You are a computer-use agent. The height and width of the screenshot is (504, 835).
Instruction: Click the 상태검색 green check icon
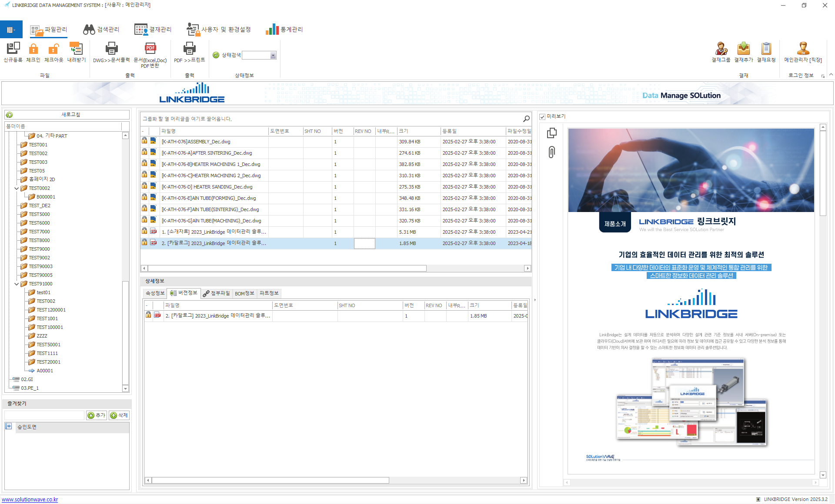click(216, 55)
